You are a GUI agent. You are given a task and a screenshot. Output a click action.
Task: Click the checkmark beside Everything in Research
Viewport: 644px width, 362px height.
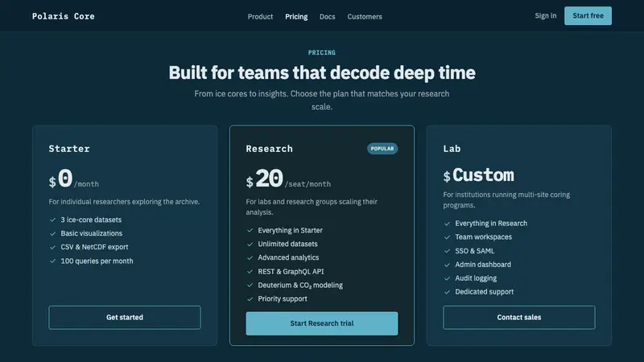pyautogui.click(x=447, y=224)
